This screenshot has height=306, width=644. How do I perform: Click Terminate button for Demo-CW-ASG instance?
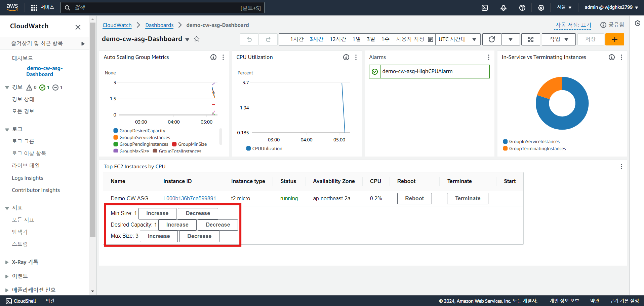(x=468, y=199)
